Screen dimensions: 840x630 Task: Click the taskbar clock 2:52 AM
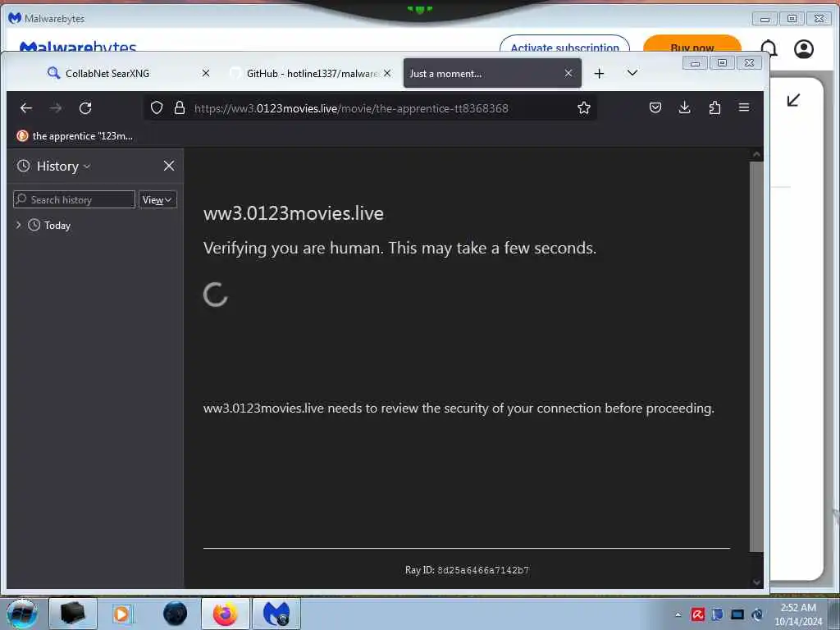point(798,608)
